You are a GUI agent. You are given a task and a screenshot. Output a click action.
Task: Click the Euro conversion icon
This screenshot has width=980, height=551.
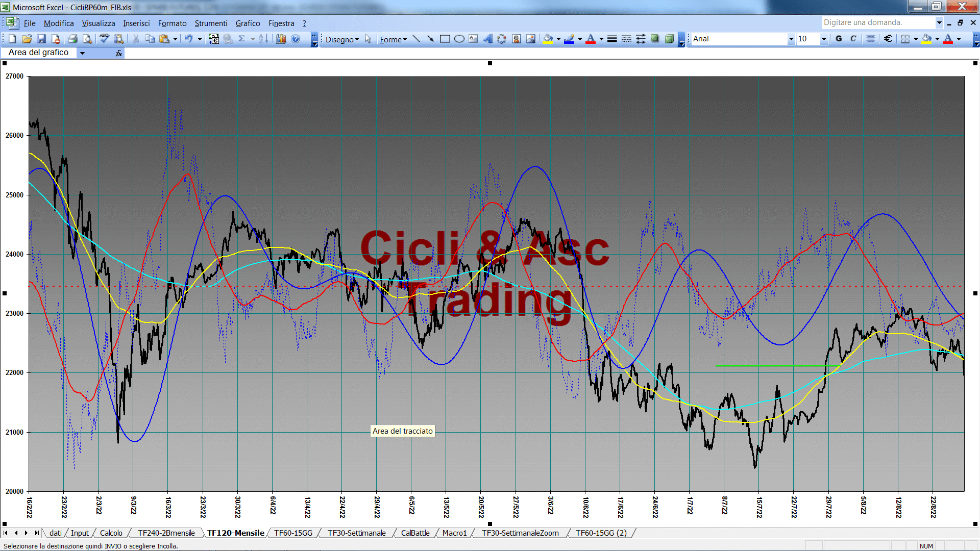click(x=214, y=39)
